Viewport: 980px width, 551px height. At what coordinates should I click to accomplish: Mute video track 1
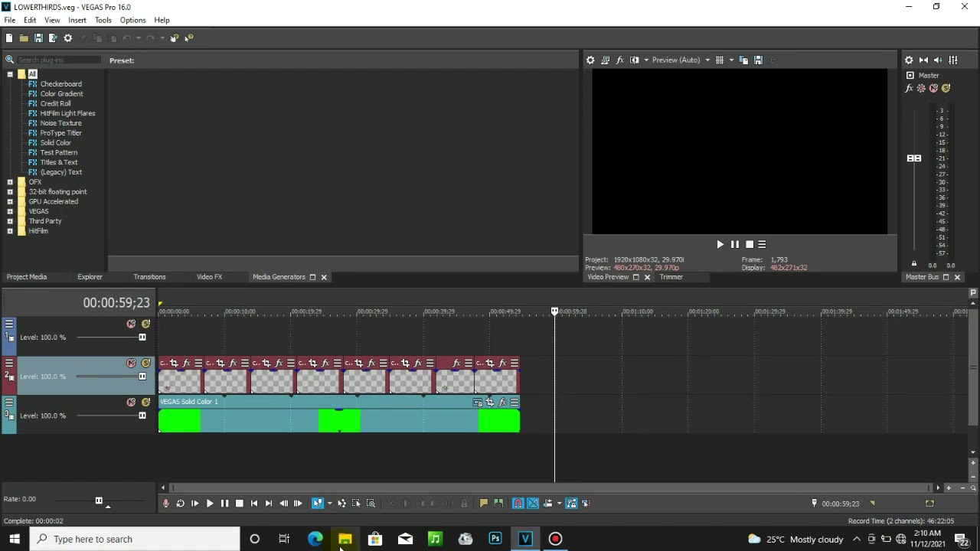[x=132, y=324]
